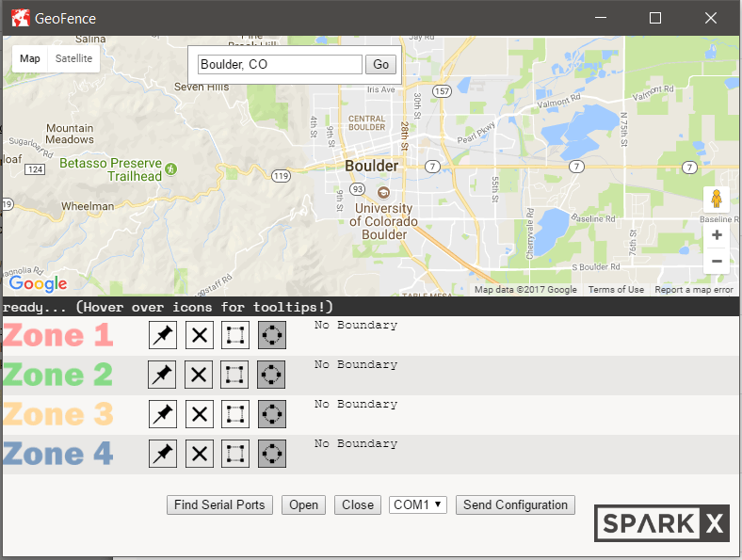This screenshot has width=742, height=560.
Task: Open the Terms of Use link
Action: [x=616, y=290]
